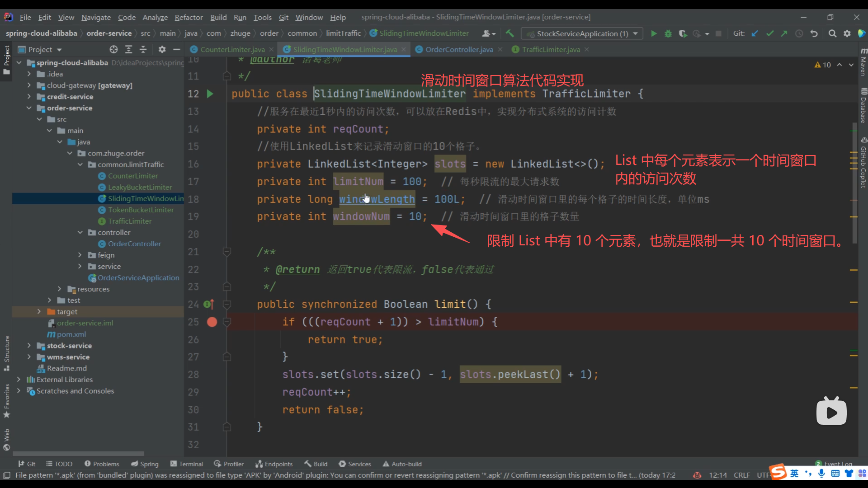Image resolution: width=868 pixels, height=488 pixels.
Task: Collapse the controller folder in tree
Action: (x=80, y=232)
